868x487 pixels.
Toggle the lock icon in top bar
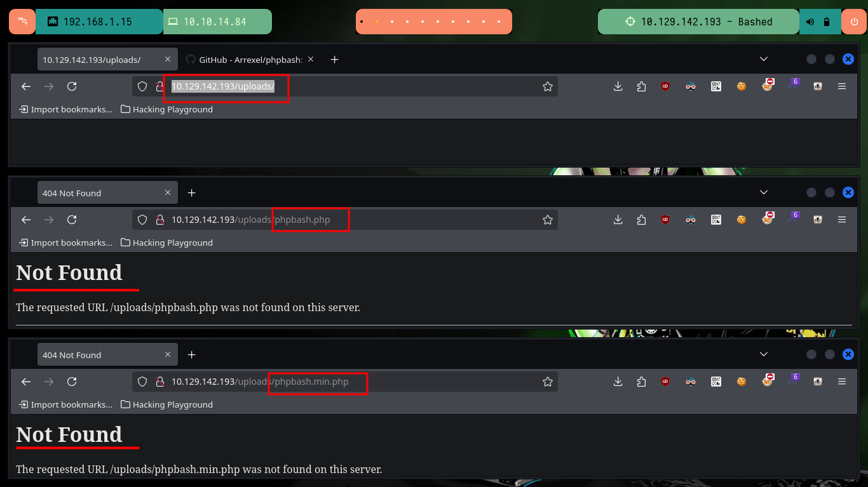point(827,22)
